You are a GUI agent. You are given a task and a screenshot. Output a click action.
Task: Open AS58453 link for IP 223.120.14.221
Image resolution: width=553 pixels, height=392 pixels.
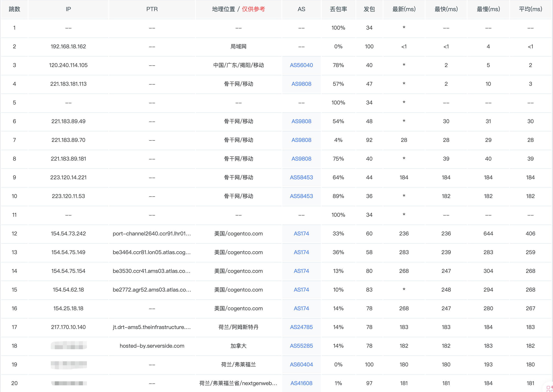(x=301, y=178)
